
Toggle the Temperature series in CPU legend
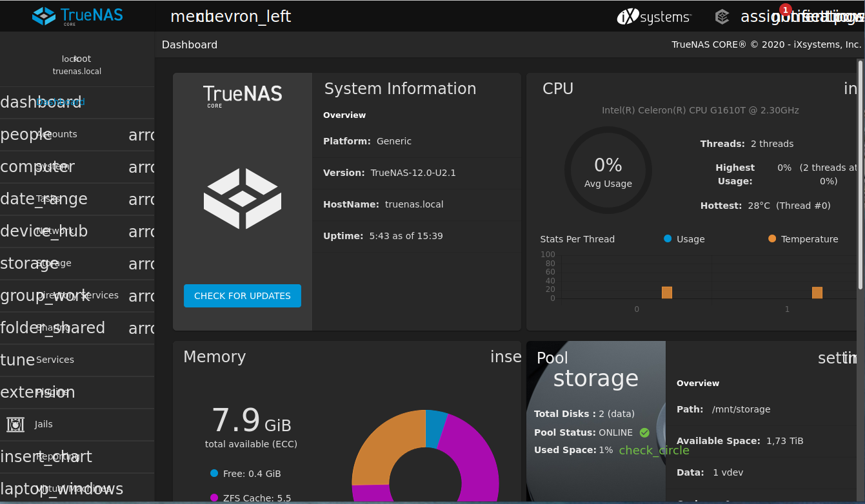[x=803, y=239]
